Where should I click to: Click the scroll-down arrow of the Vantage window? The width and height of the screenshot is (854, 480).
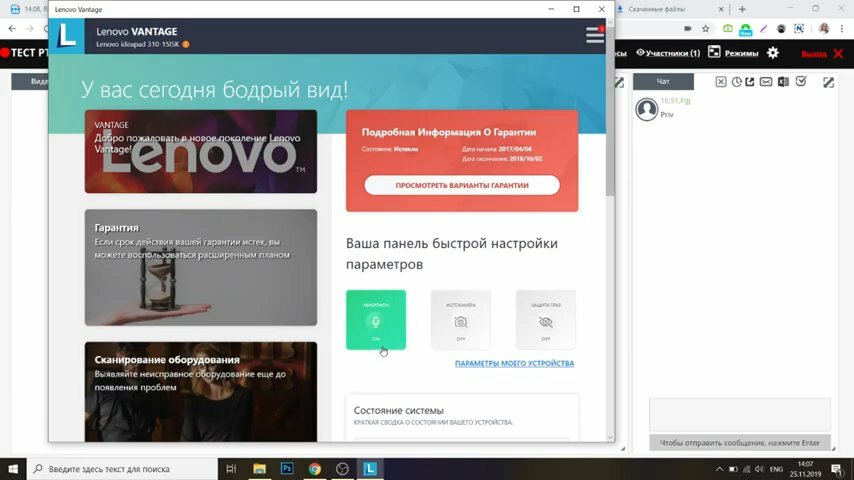pos(610,437)
